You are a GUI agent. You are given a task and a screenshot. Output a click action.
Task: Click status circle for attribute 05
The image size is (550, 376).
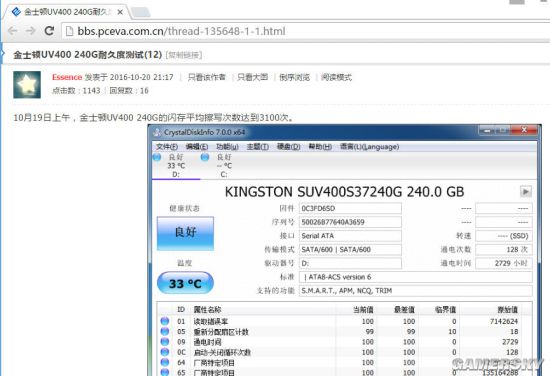coord(165,331)
